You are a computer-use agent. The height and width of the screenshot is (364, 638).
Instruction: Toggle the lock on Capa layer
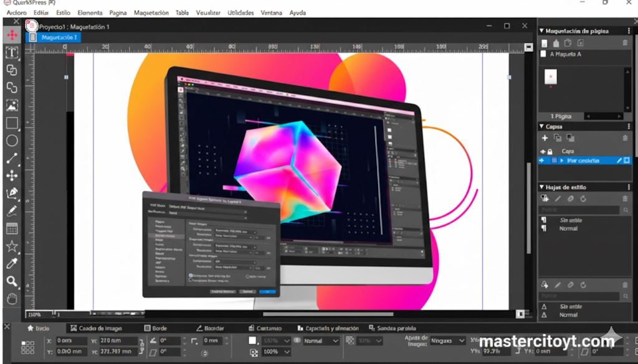(550, 151)
